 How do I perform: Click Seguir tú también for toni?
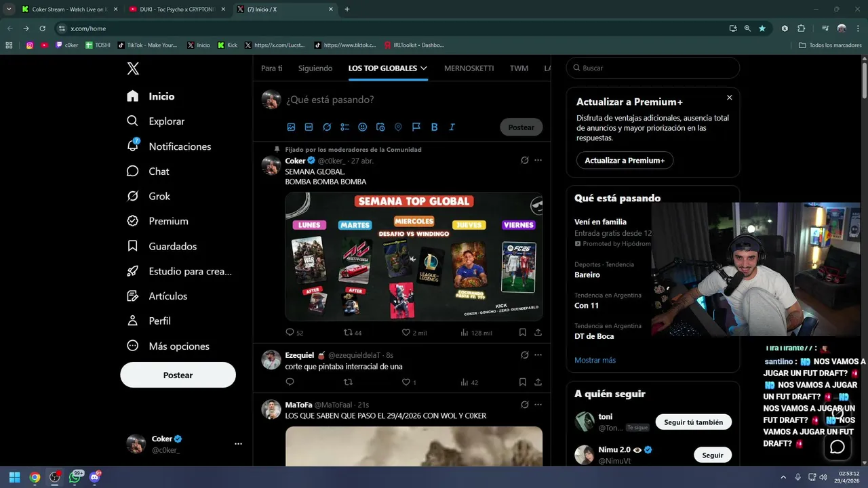pyautogui.click(x=693, y=422)
